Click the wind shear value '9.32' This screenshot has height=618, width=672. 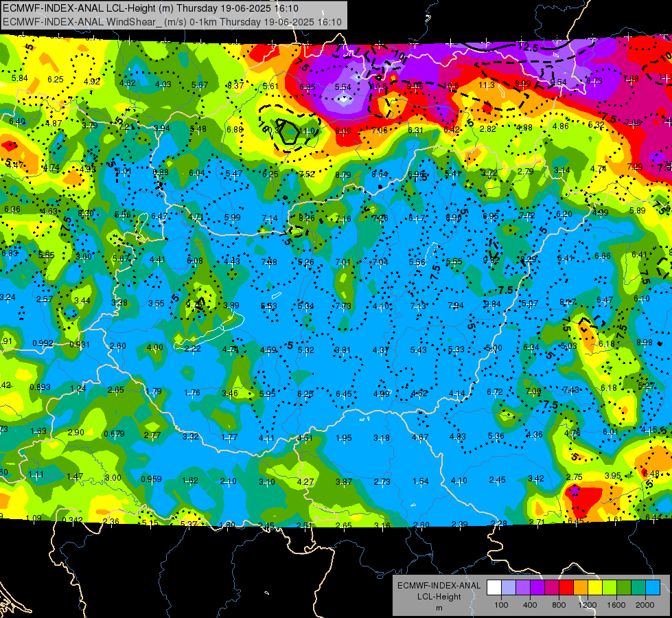click(x=491, y=260)
